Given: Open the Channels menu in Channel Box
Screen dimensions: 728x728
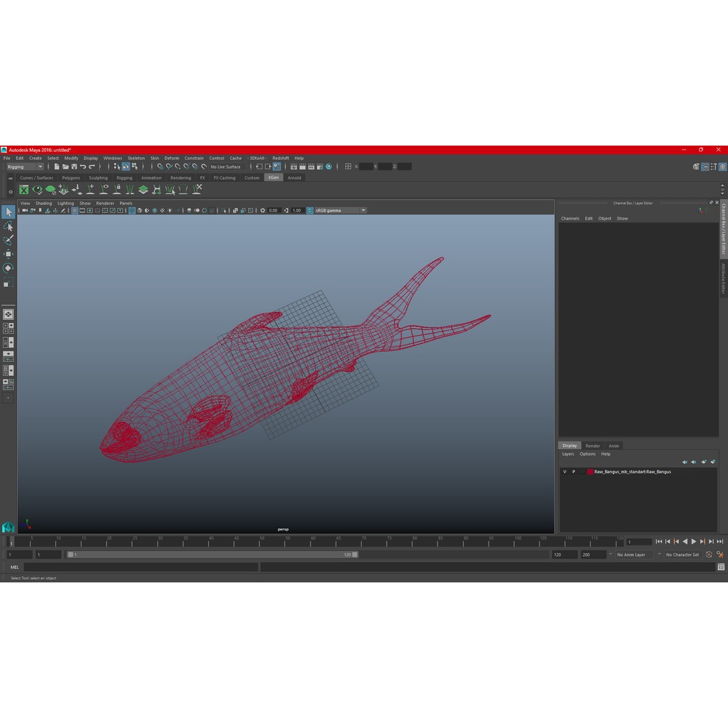Looking at the screenshot, I should [570, 218].
